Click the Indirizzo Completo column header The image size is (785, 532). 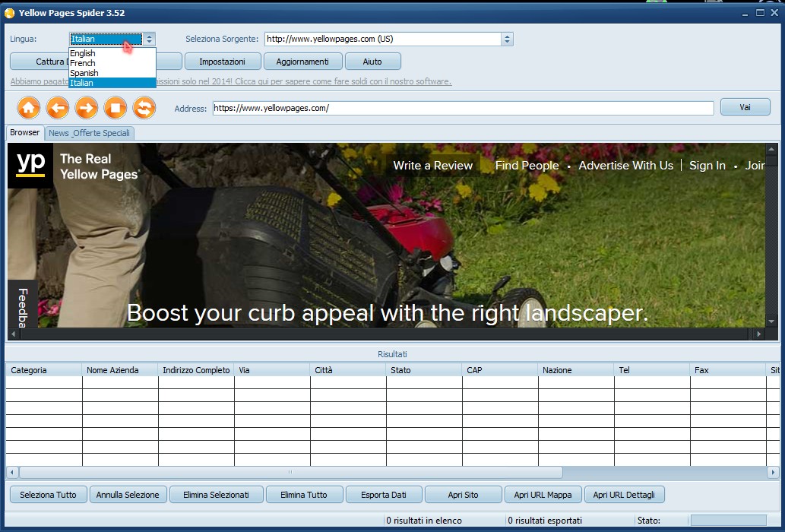(196, 370)
